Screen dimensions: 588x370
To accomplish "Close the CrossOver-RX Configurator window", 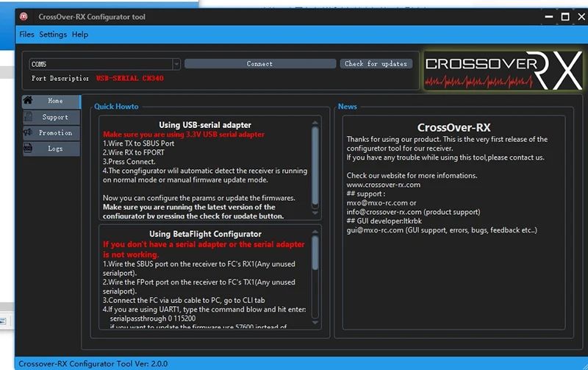I will pos(581,17).
